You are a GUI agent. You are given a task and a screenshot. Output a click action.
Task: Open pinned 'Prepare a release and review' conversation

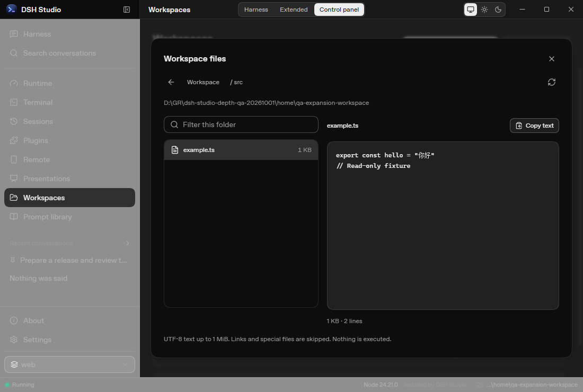[70, 261]
